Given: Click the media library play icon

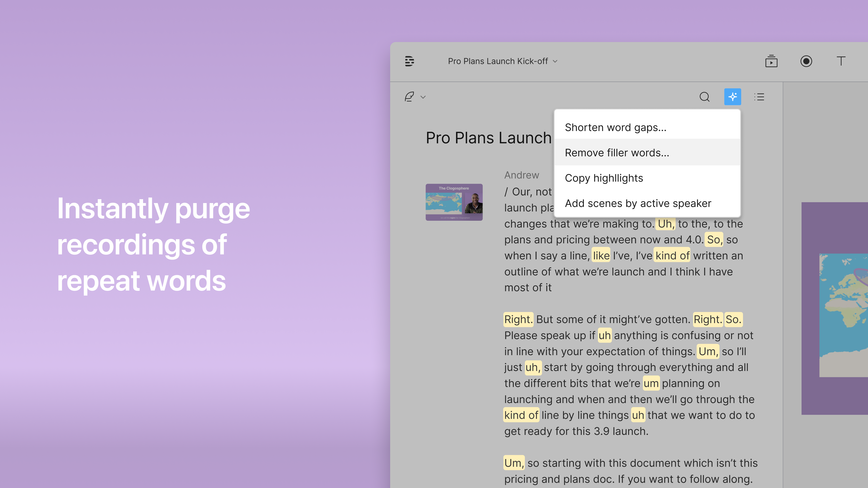Looking at the screenshot, I should click(x=771, y=61).
